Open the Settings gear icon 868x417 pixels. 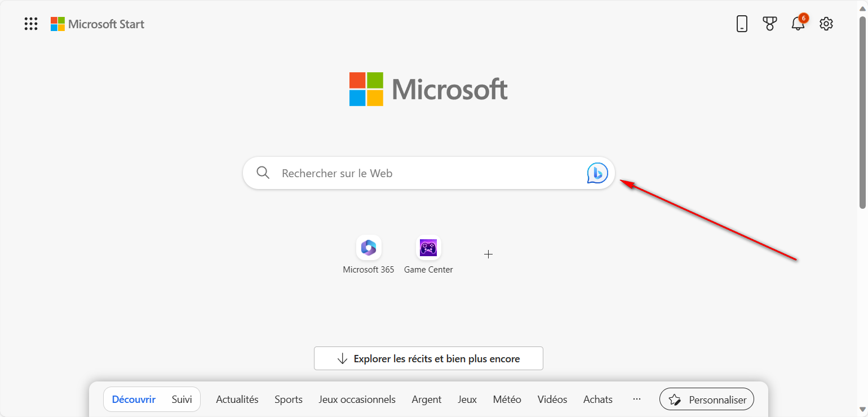826,23
